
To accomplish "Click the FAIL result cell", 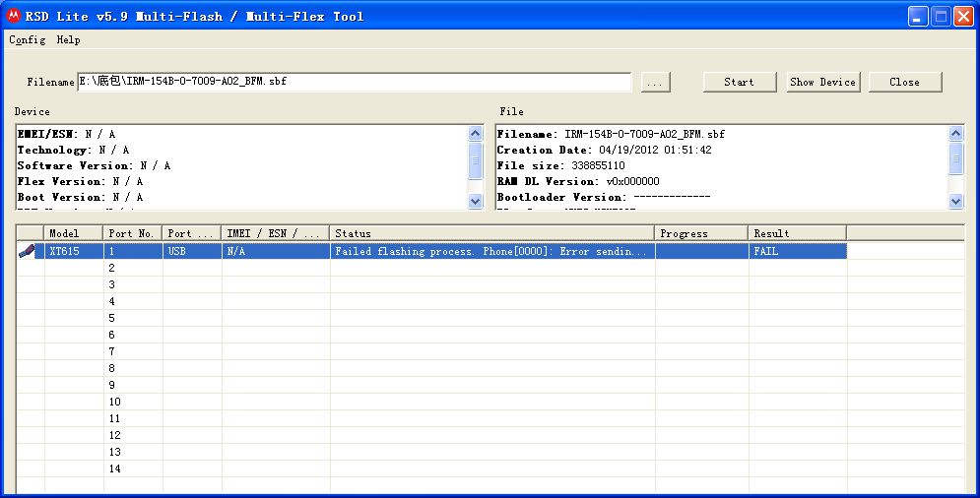I will click(x=798, y=251).
